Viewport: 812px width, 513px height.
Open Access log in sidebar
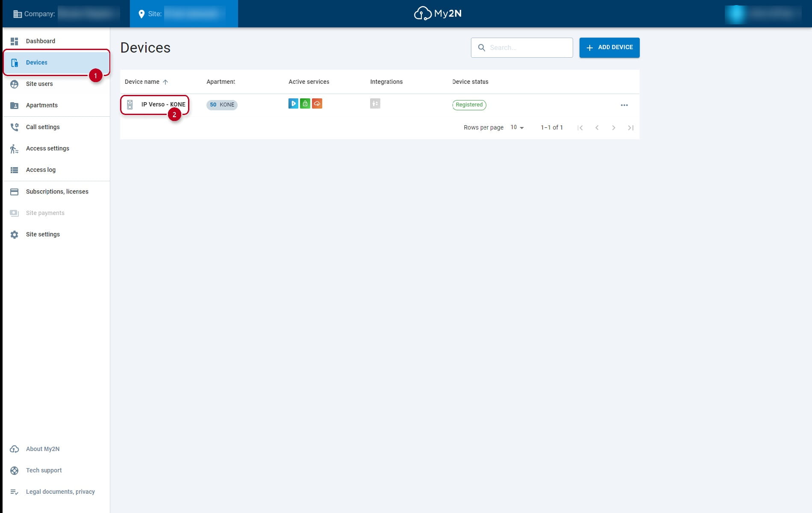click(56, 170)
